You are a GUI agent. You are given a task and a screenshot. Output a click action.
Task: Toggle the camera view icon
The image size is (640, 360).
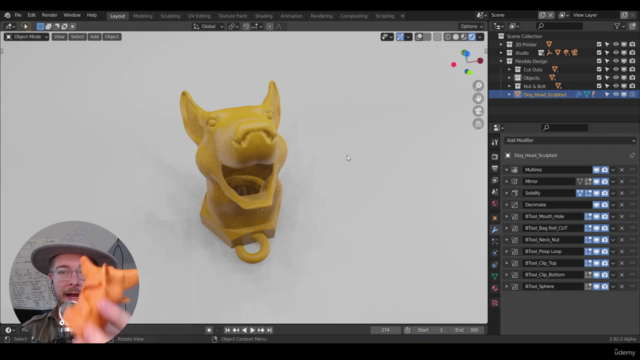(478, 111)
